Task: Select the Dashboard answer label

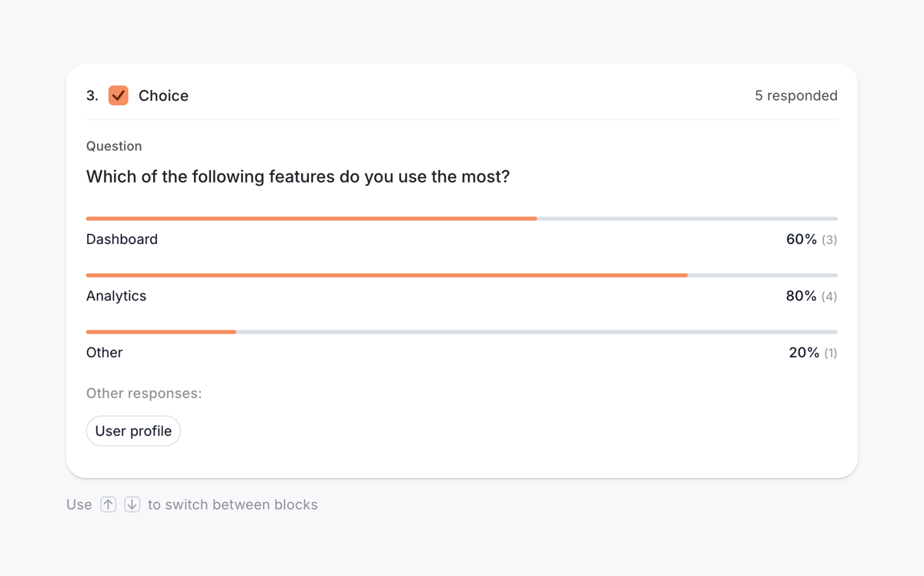Action: [122, 239]
